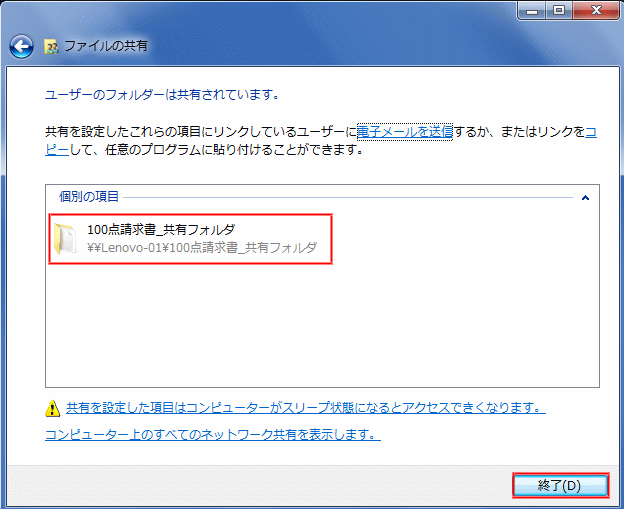This screenshot has width=624, height=509.
Task: Close the File Sharing window
Action: (596, 11)
